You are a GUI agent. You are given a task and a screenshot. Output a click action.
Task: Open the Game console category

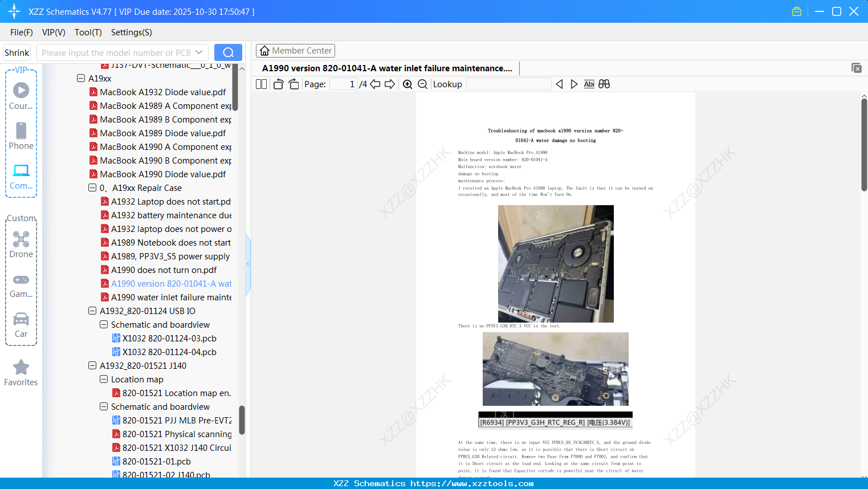[21, 286]
